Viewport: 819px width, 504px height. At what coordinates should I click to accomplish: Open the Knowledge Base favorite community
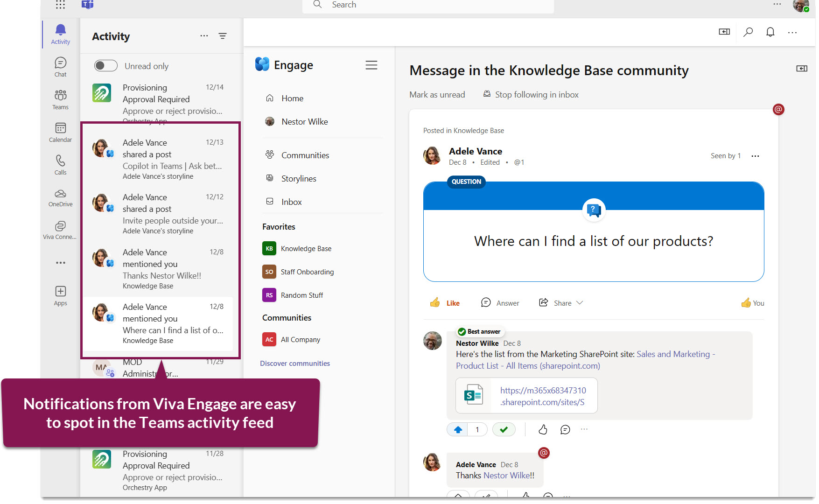[306, 248]
